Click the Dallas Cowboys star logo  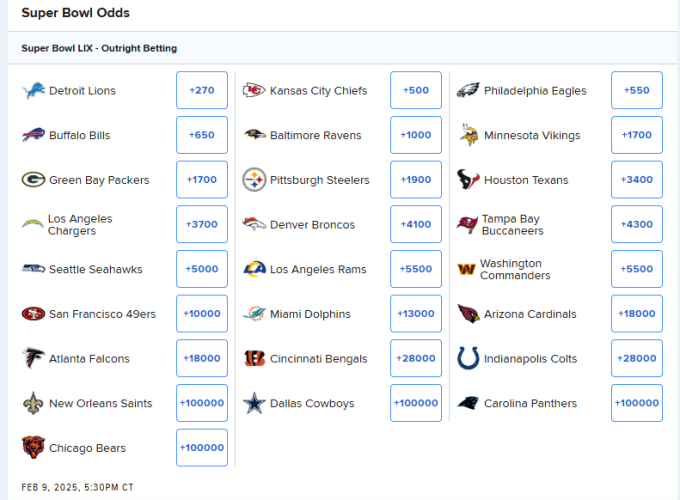click(254, 403)
